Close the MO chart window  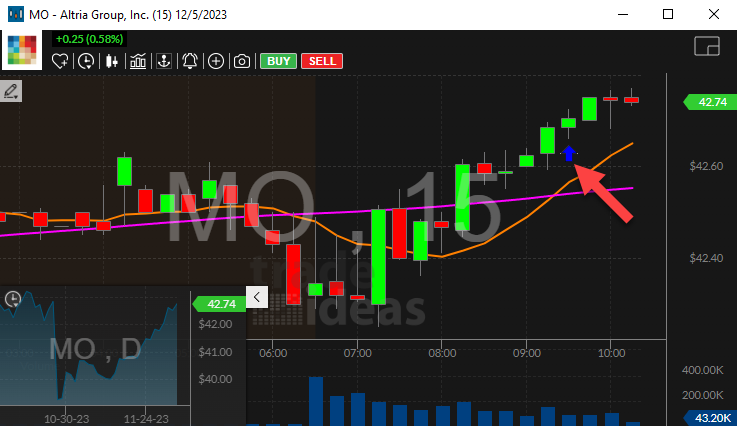point(713,14)
